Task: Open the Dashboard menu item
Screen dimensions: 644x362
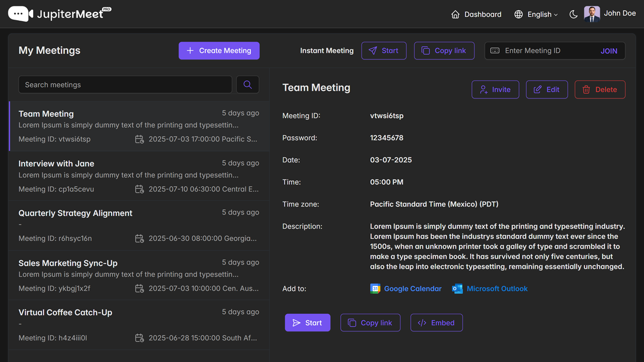Action: click(x=476, y=14)
